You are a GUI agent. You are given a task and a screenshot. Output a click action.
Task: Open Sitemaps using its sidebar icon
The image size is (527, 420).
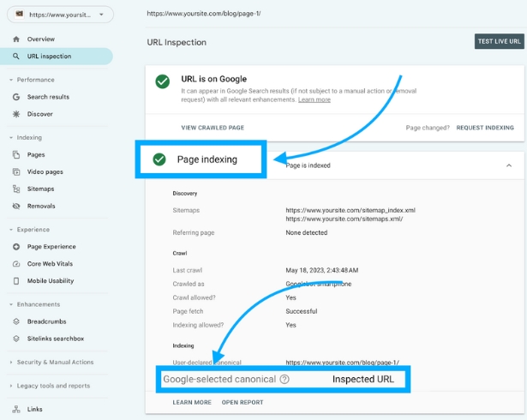(x=16, y=189)
